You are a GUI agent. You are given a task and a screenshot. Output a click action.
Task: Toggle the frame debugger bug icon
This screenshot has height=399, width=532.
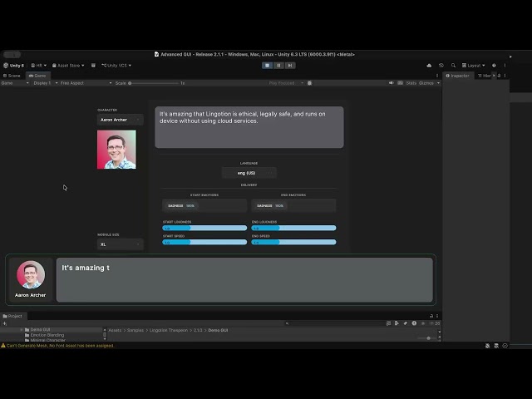click(x=310, y=83)
